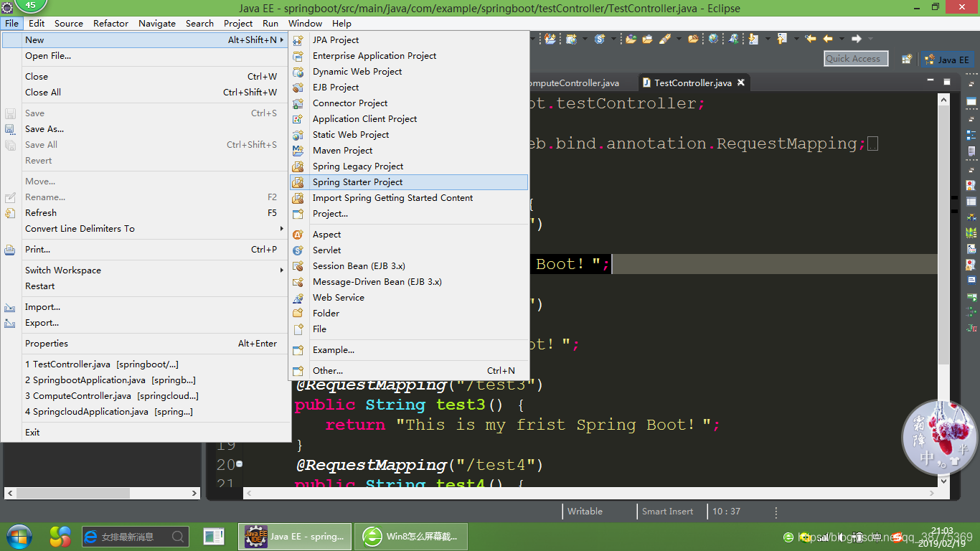Click the Previous Annotation toolbar icon

(x=781, y=39)
